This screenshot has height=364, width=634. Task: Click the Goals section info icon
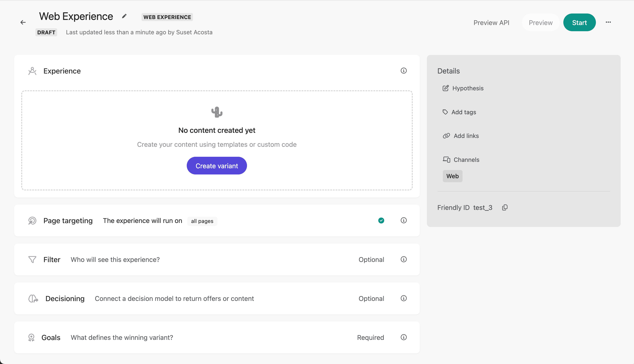pos(404,337)
